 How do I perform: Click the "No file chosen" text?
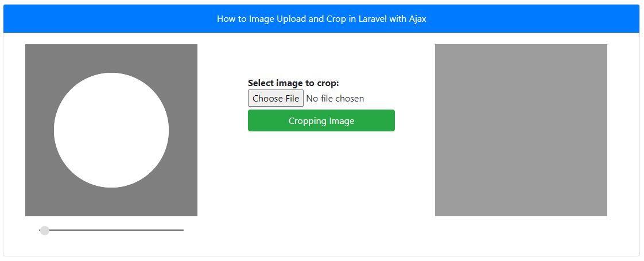click(x=335, y=99)
